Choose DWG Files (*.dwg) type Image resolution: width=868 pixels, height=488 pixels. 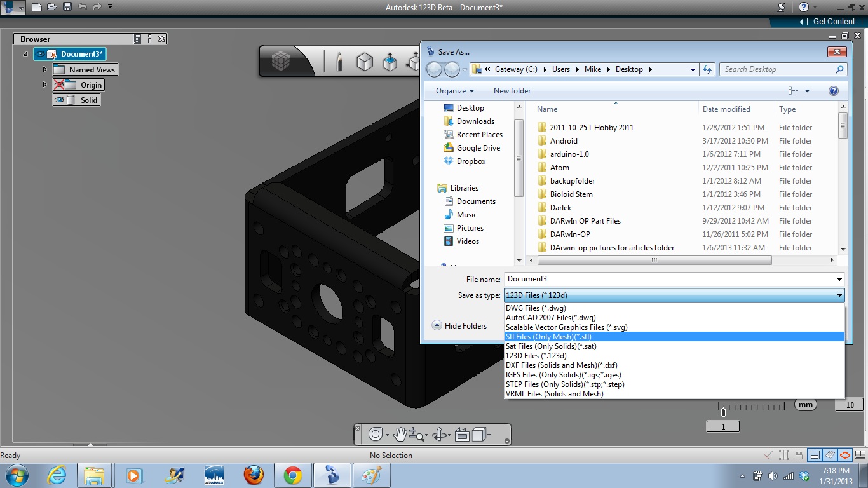point(674,308)
